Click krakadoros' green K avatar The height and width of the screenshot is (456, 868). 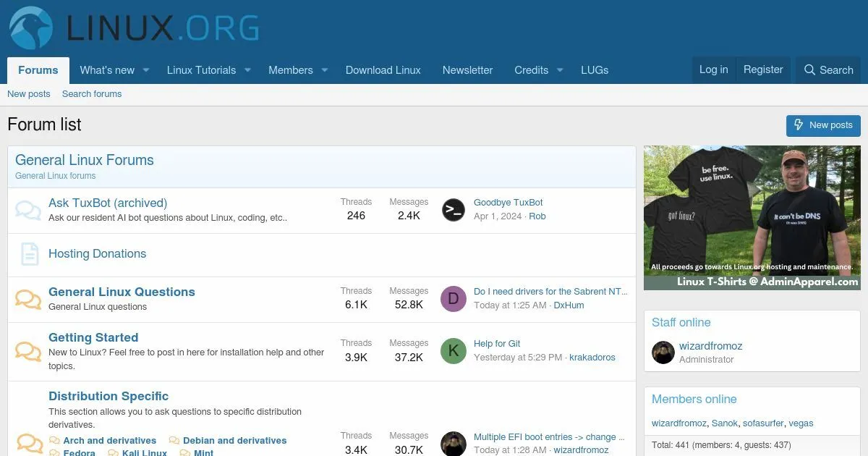coord(454,351)
